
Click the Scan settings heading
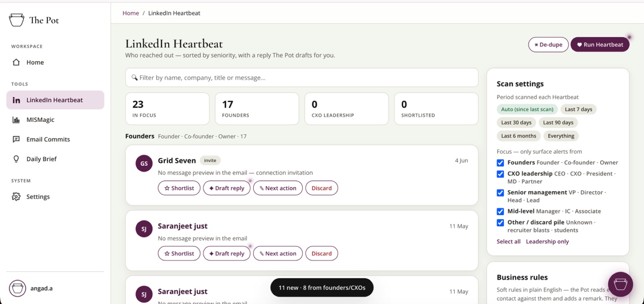point(520,84)
